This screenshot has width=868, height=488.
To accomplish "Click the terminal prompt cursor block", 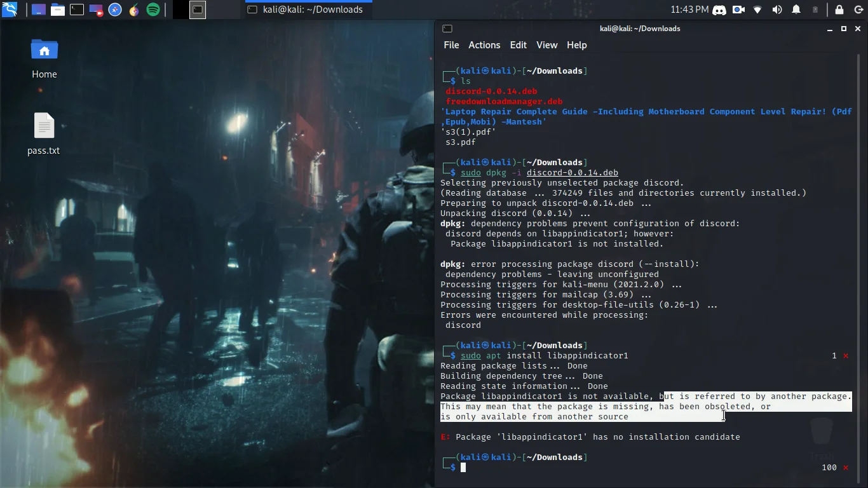I will (463, 468).
